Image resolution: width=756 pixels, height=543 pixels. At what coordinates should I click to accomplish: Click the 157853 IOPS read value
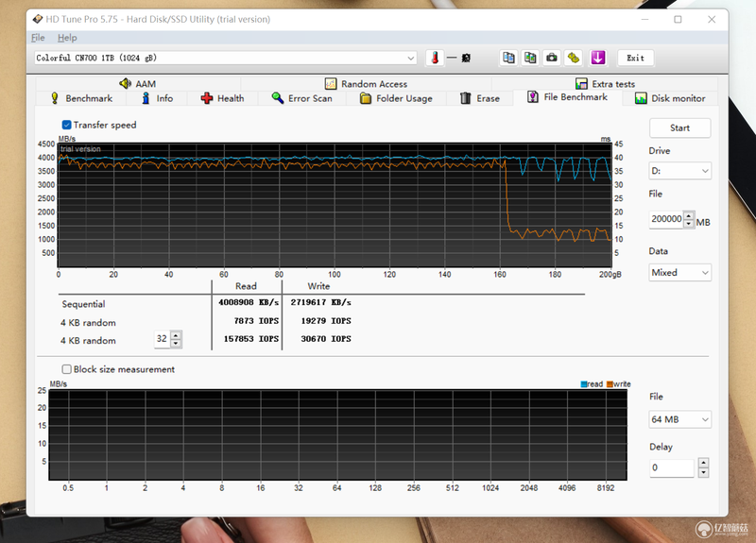251,339
